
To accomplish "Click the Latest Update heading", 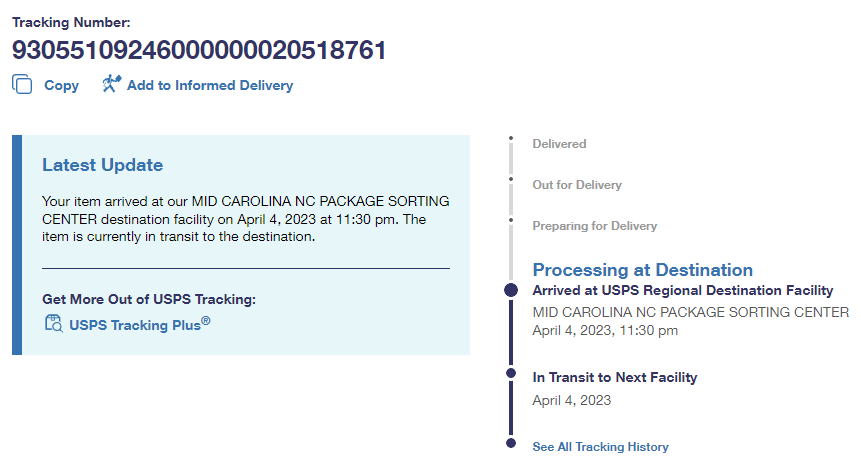I will click(102, 165).
